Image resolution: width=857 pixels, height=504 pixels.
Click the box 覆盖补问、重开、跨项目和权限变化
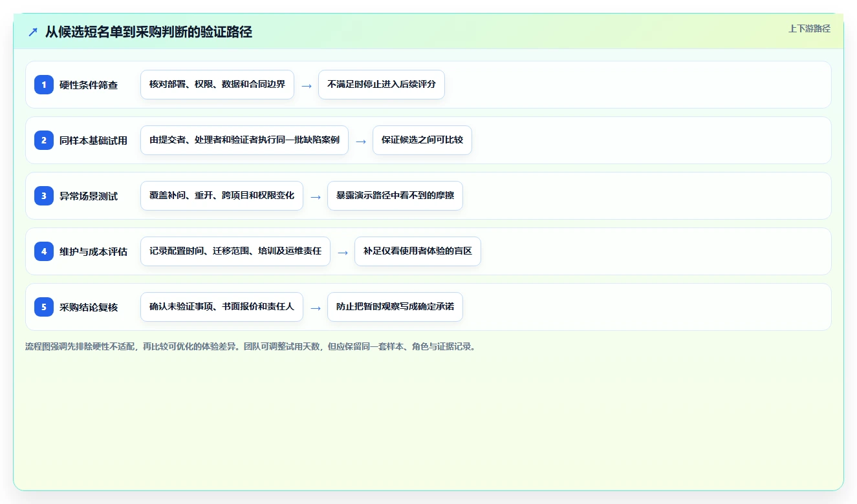tap(222, 196)
